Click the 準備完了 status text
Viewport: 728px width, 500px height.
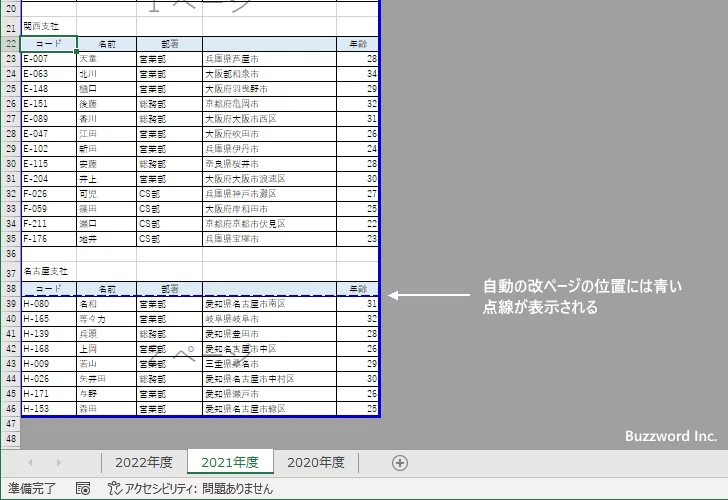32,488
